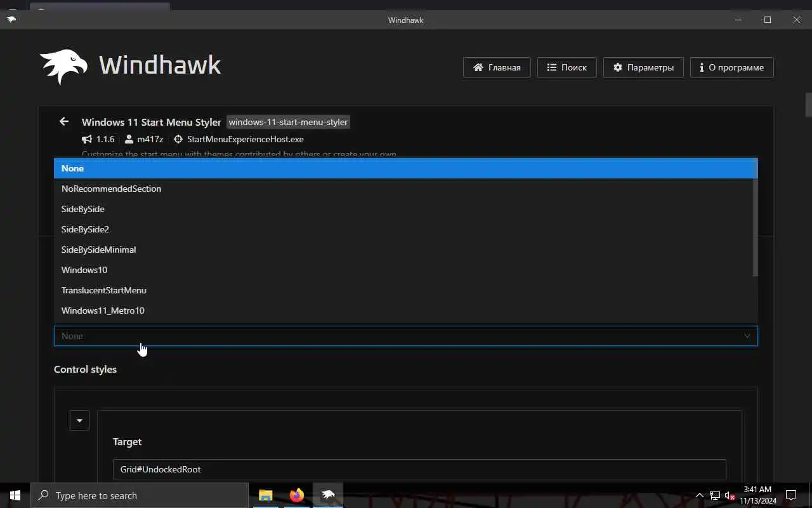
Task: Show hidden tray icons chevron
Action: point(700,495)
